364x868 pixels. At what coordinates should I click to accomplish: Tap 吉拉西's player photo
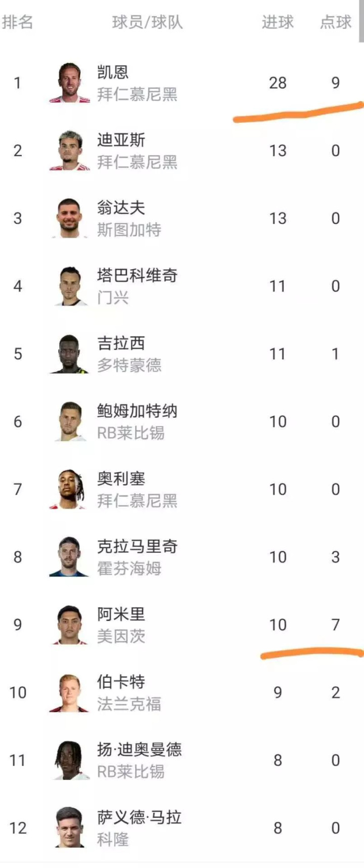pos(69,354)
